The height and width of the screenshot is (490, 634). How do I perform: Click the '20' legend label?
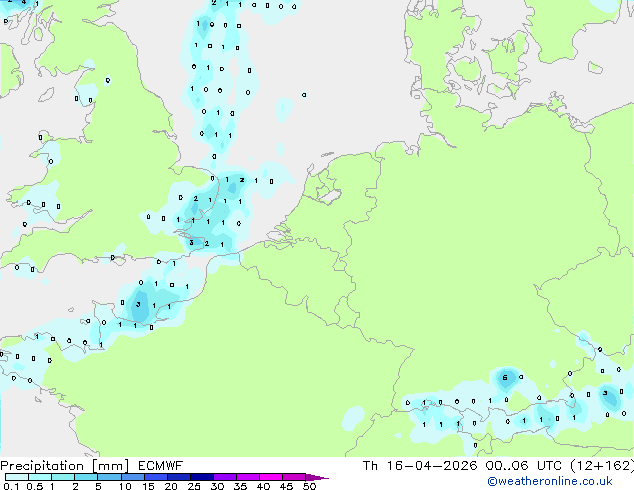click(x=171, y=486)
